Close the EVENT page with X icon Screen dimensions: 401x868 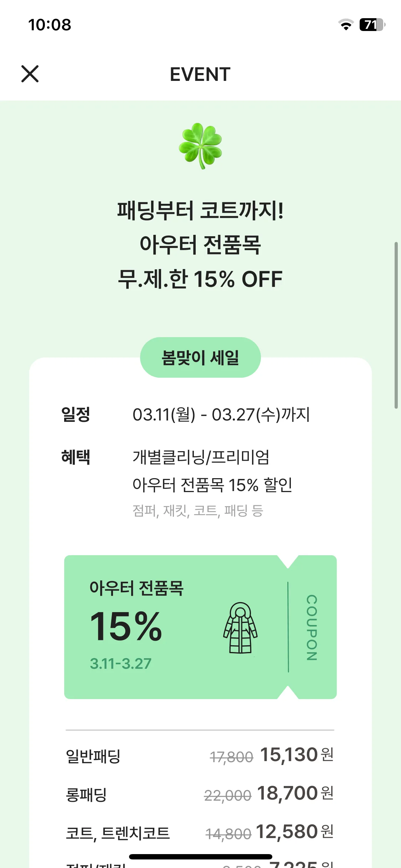point(30,74)
